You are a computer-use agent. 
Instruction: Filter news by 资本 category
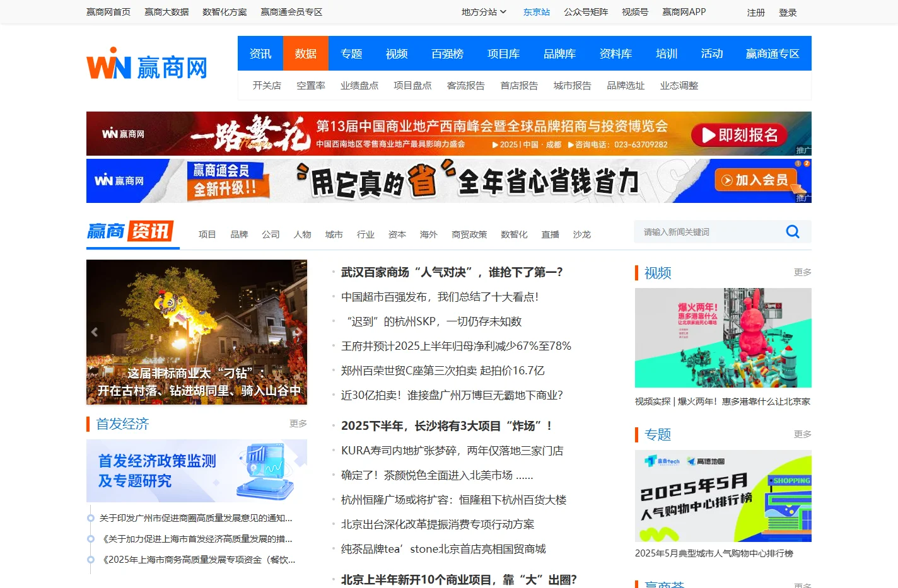click(x=397, y=234)
